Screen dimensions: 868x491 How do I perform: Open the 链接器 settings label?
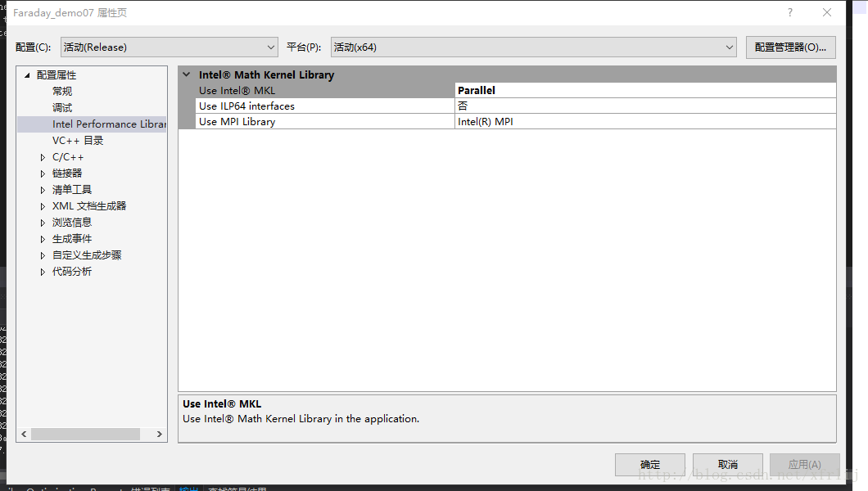pyautogui.click(x=67, y=173)
